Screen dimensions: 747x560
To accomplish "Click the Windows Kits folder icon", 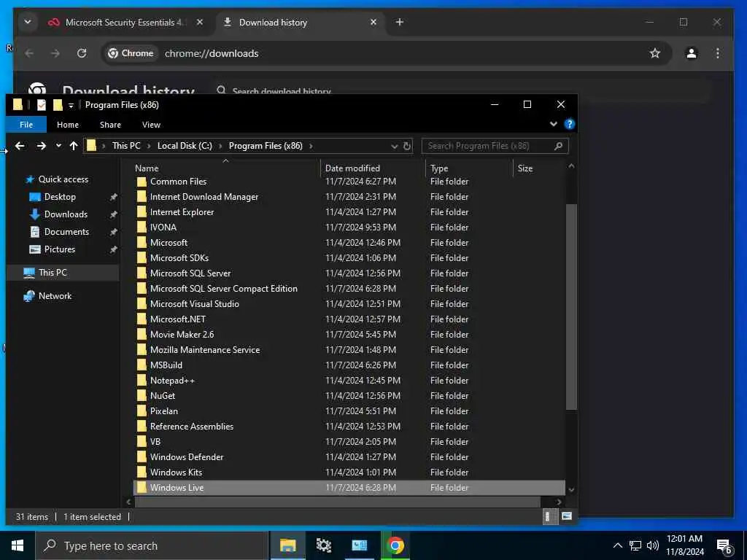I will tap(141, 472).
